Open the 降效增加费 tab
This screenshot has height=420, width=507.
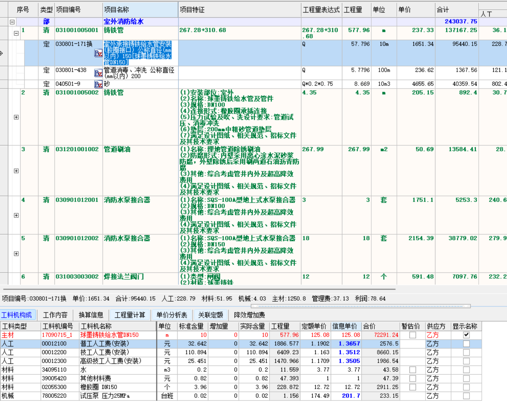[250, 315]
